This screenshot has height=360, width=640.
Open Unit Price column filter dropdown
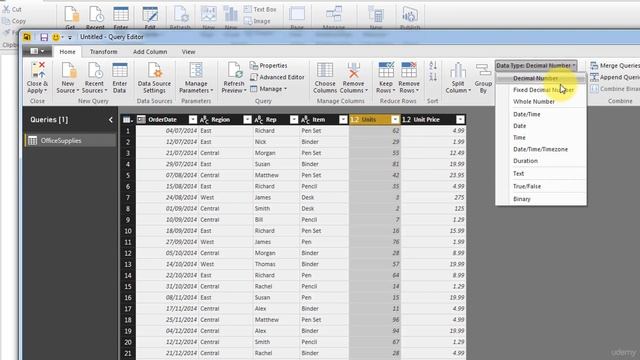point(460,119)
